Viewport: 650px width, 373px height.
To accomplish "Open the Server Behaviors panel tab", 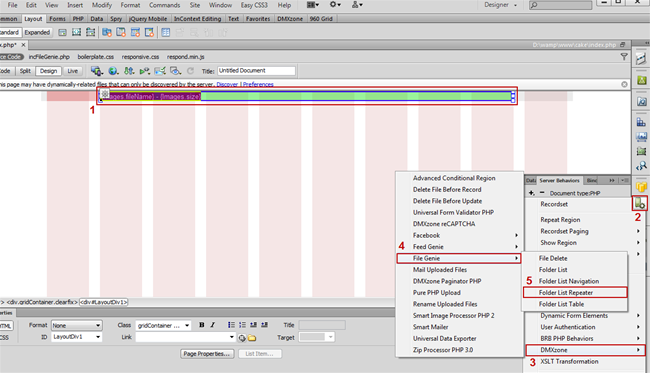I will pyautogui.click(x=559, y=180).
